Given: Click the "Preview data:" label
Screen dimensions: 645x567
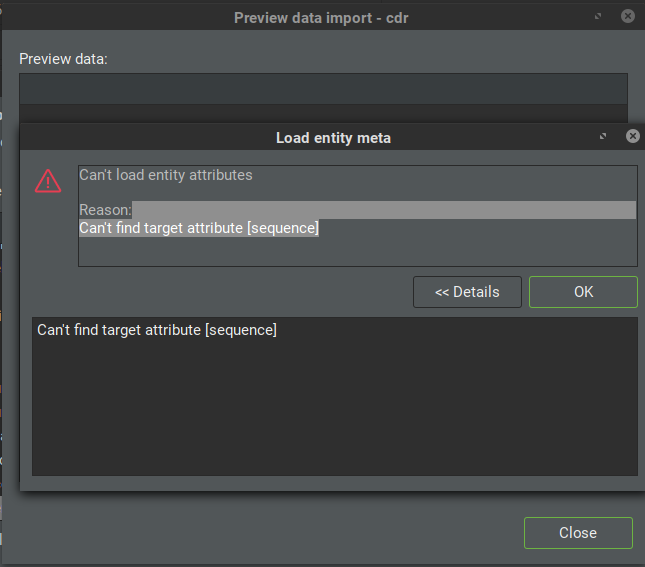Looking at the screenshot, I should pyautogui.click(x=63, y=59).
